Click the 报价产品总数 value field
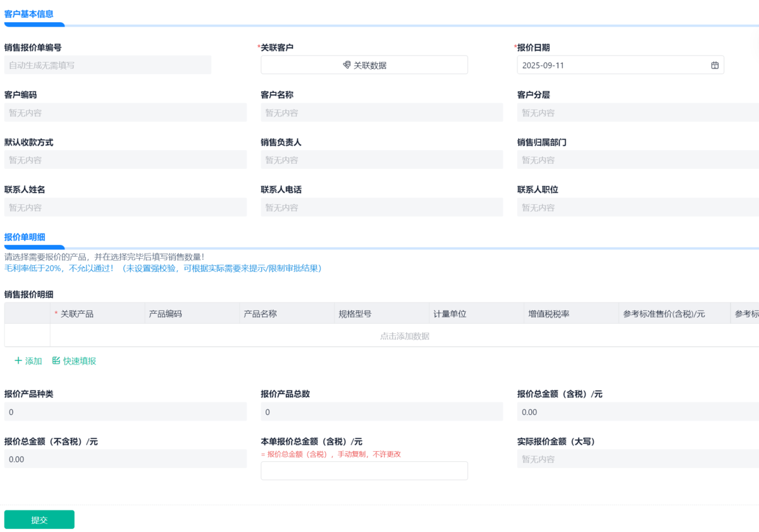 tap(381, 412)
